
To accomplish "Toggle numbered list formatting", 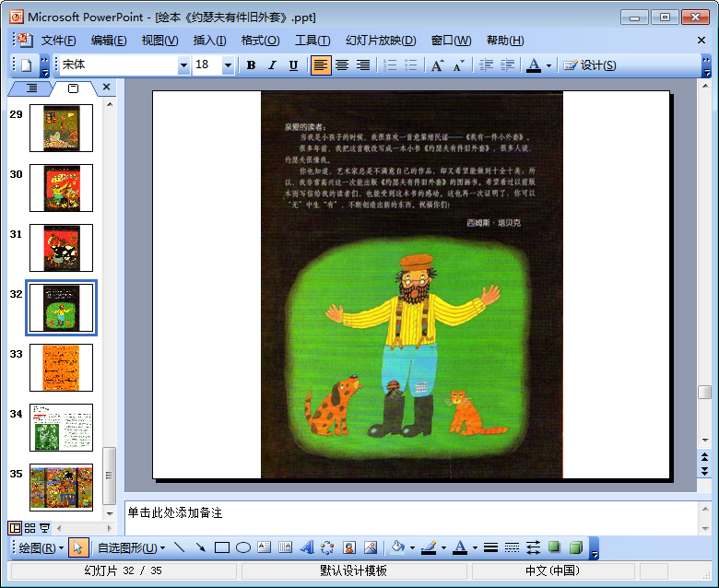I will coord(390,65).
